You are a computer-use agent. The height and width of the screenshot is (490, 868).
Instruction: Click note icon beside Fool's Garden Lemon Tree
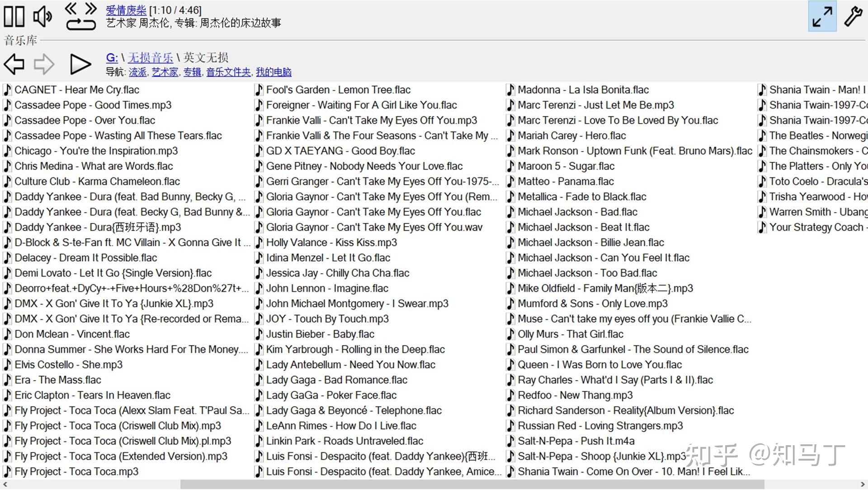pyautogui.click(x=259, y=90)
